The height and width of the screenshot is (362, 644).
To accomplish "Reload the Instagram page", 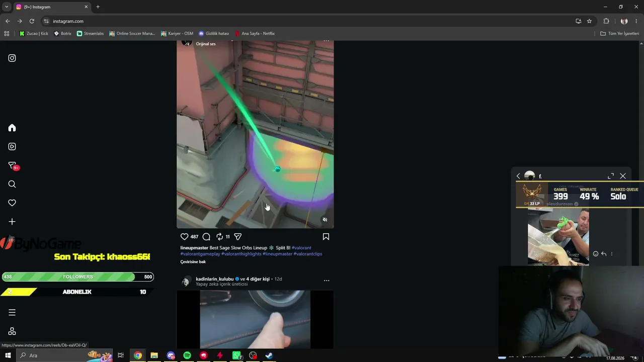I will tap(32, 21).
